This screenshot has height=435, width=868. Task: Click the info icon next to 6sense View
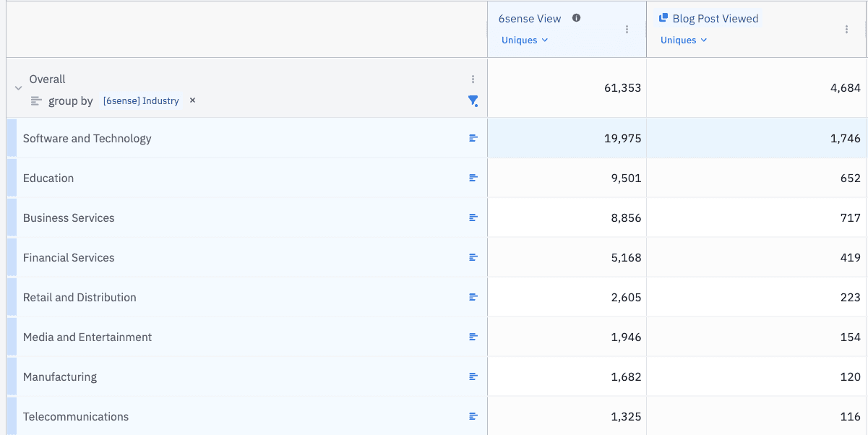tap(576, 18)
